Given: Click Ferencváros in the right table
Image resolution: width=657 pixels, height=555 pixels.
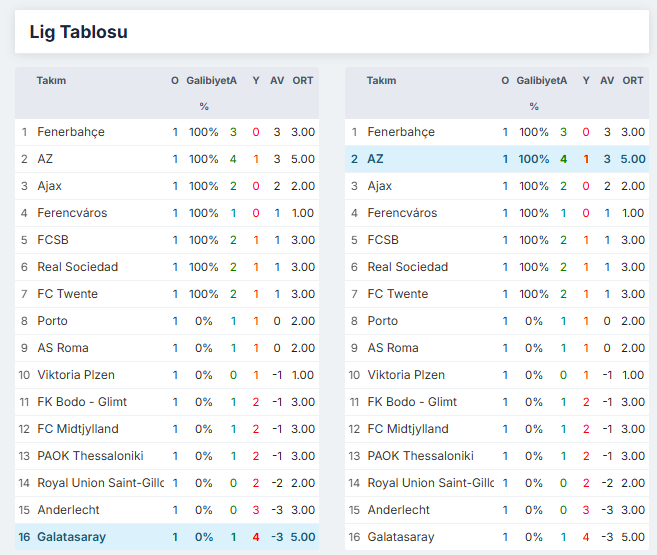Looking at the screenshot, I should click(402, 213).
